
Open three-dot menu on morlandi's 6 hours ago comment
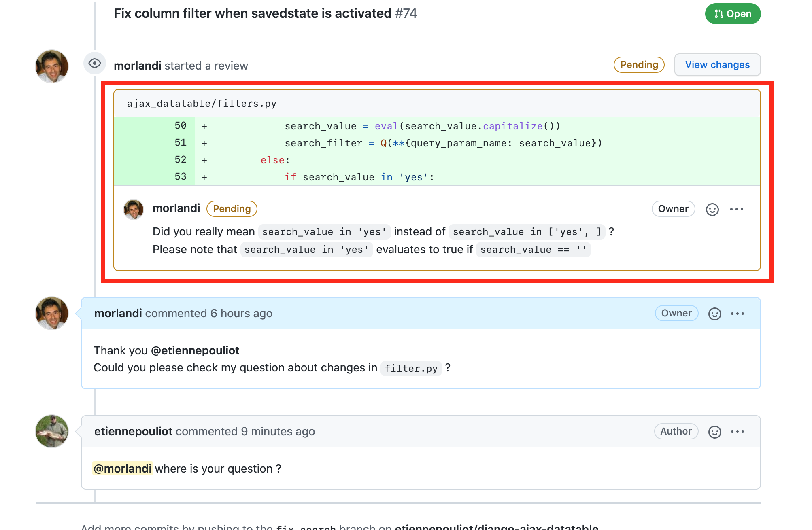coord(737,314)
